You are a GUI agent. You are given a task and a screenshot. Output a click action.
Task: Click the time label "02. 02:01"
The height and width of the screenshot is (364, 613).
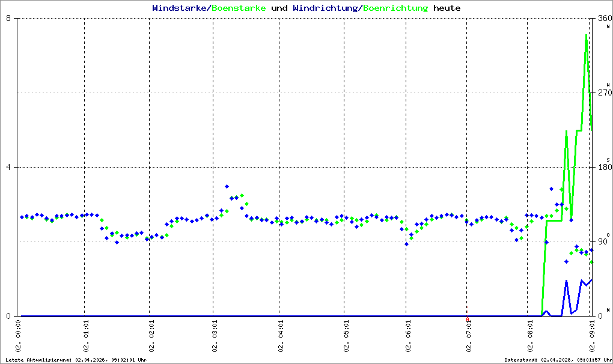[151, 336]
